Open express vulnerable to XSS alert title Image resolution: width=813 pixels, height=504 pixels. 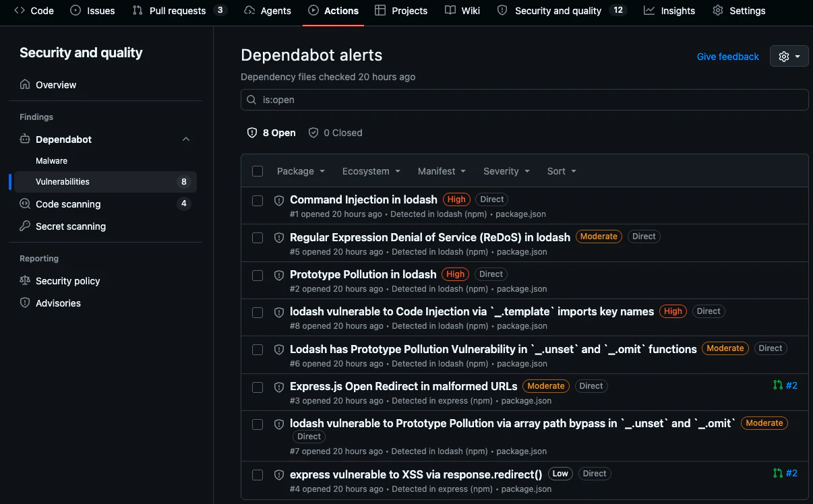416,474
